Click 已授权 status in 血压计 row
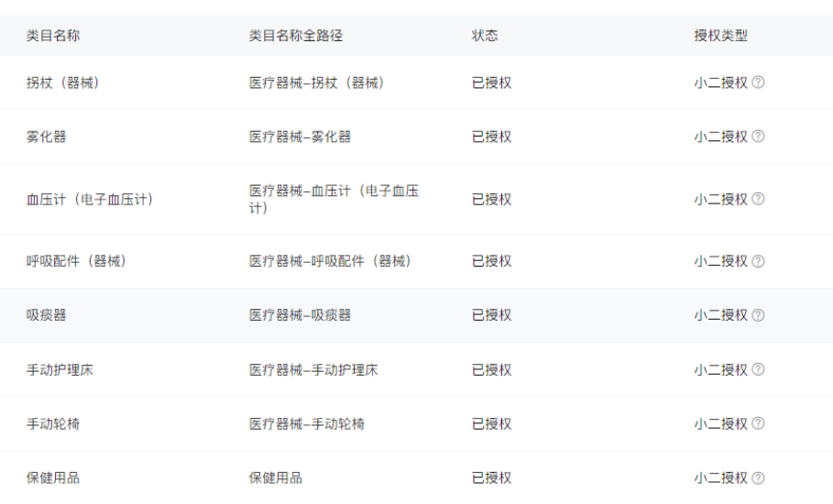The height and width of the screenshot is (504, 833). 491,199
